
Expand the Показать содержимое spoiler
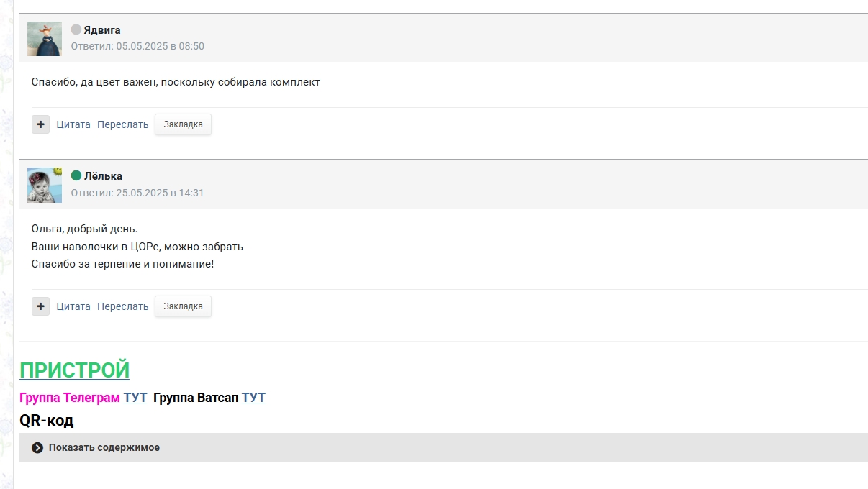click(x=104, y=448)
